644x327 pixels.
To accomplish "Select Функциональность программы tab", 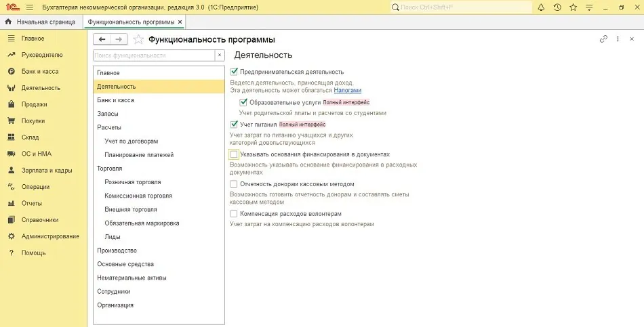I will [x=131, y=22].
